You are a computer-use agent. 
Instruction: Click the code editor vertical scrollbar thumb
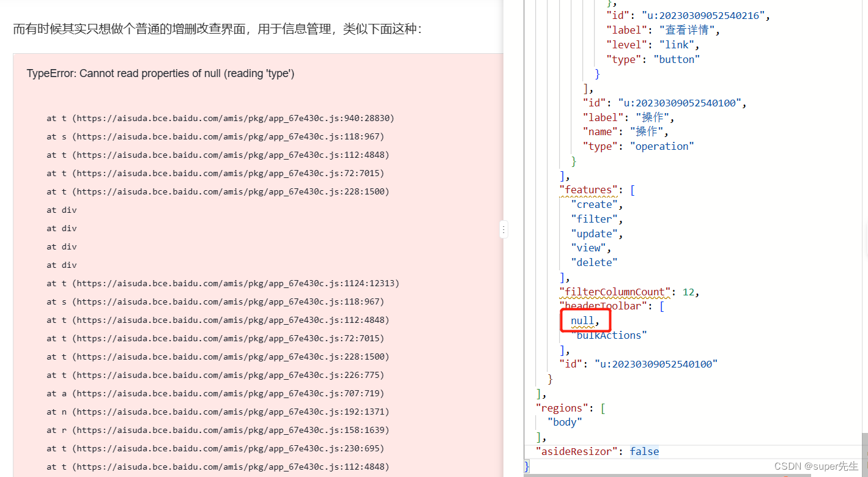865,454
